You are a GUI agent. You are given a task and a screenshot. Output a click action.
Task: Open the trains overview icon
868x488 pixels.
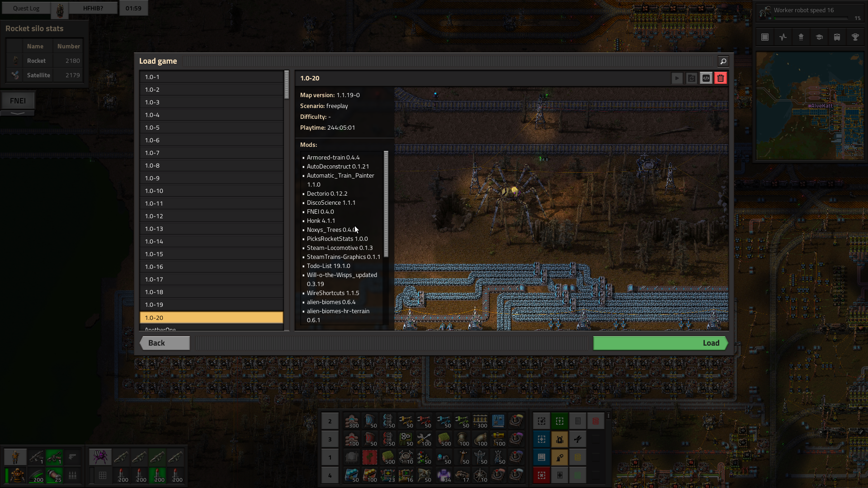(x=837, y=37)
